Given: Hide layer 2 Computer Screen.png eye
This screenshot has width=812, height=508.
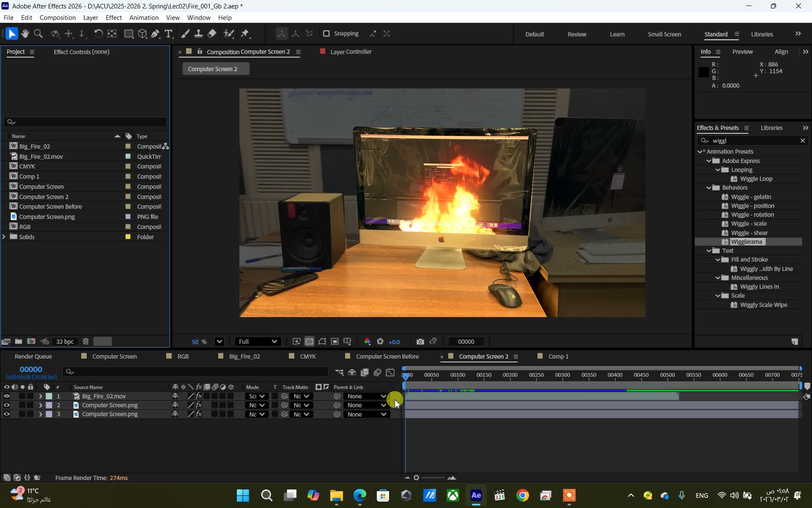Looking at the screenshot, I should tap(6, 405).
